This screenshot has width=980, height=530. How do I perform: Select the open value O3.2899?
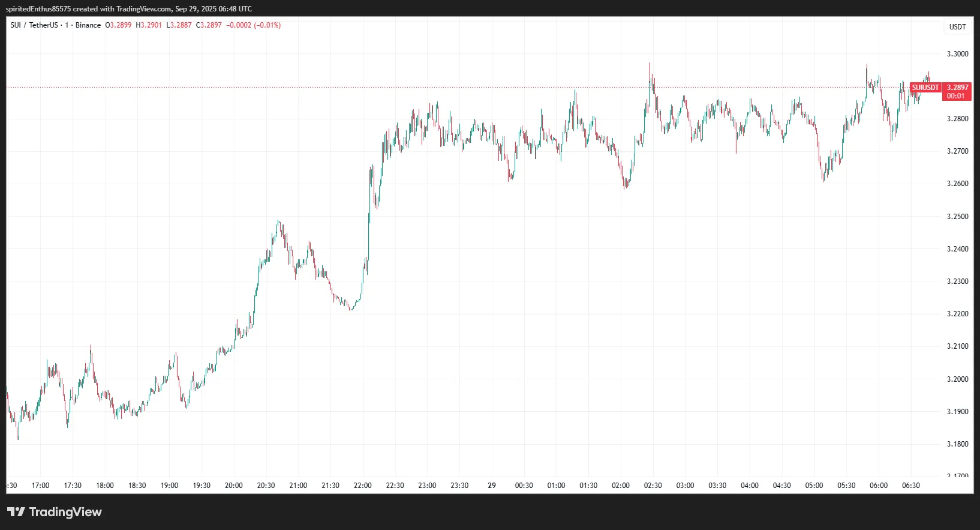tap(118, 25)
